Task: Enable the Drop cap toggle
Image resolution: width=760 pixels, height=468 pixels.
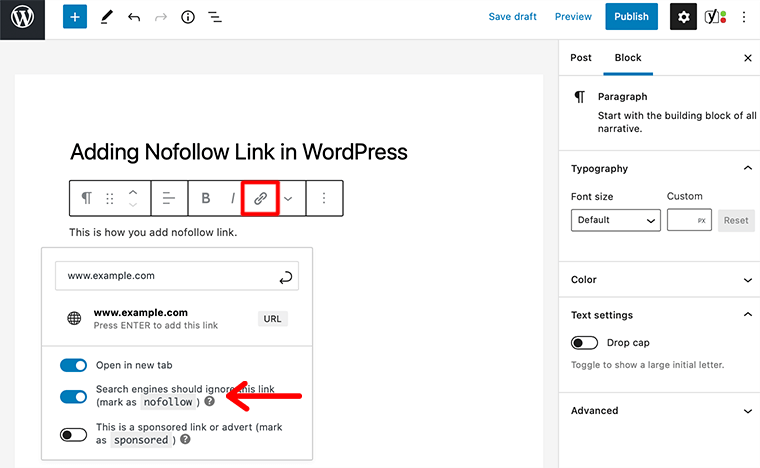Action: click(584, 343)
